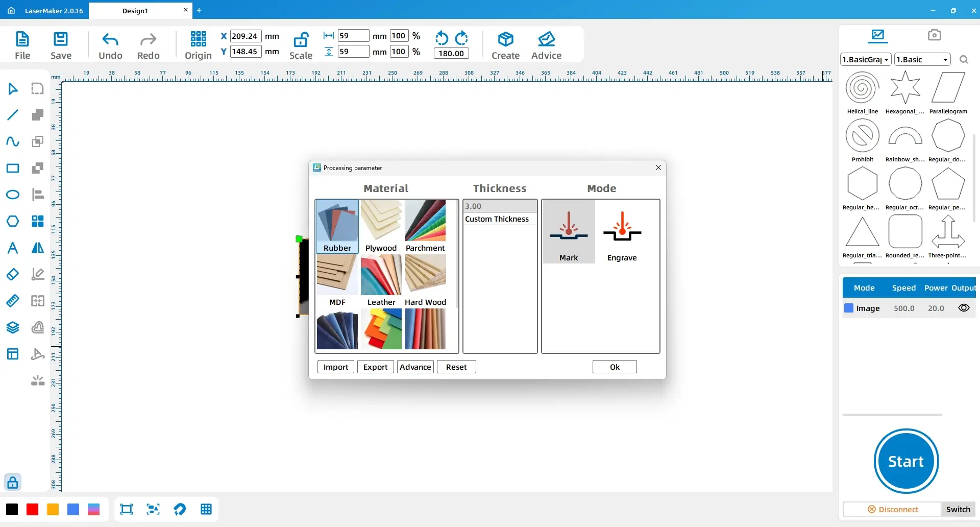Select the eraser tool

13,274
